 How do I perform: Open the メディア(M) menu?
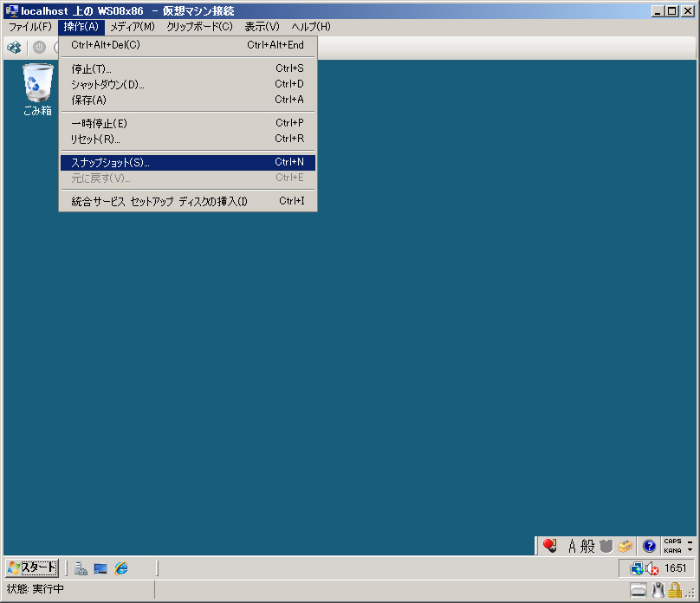tap(133, 27)
